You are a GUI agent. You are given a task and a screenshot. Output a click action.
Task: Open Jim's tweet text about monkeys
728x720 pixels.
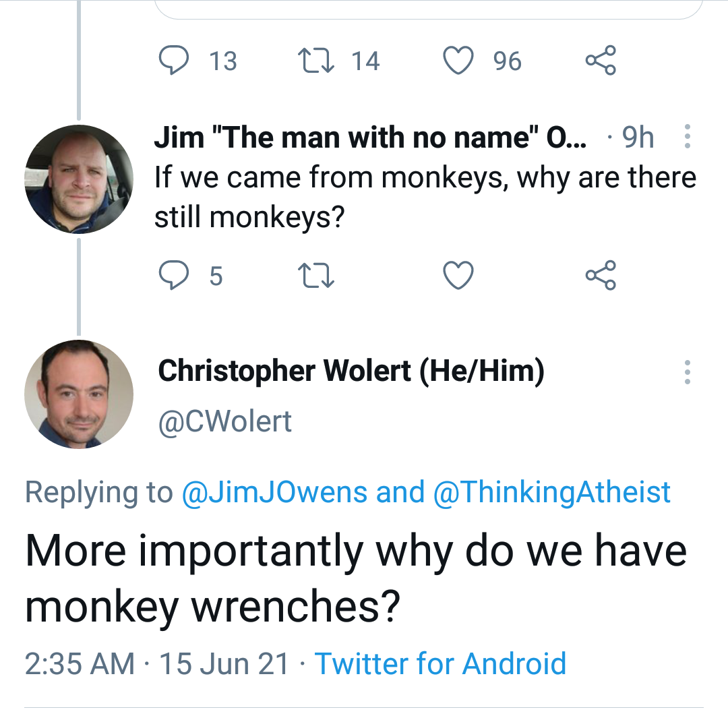click(425, 197)
